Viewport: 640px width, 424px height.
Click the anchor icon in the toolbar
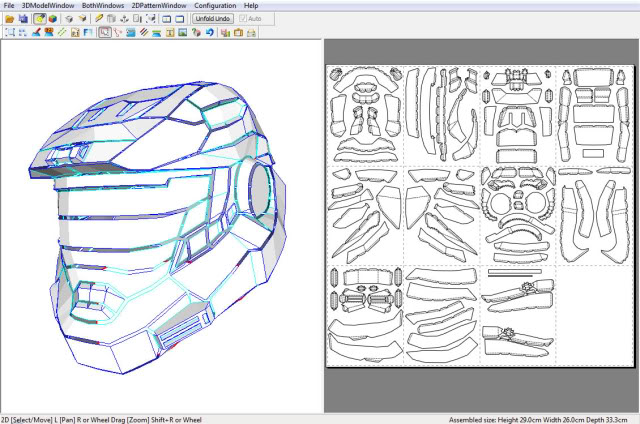pyautogui.click(x=124, y=19)
